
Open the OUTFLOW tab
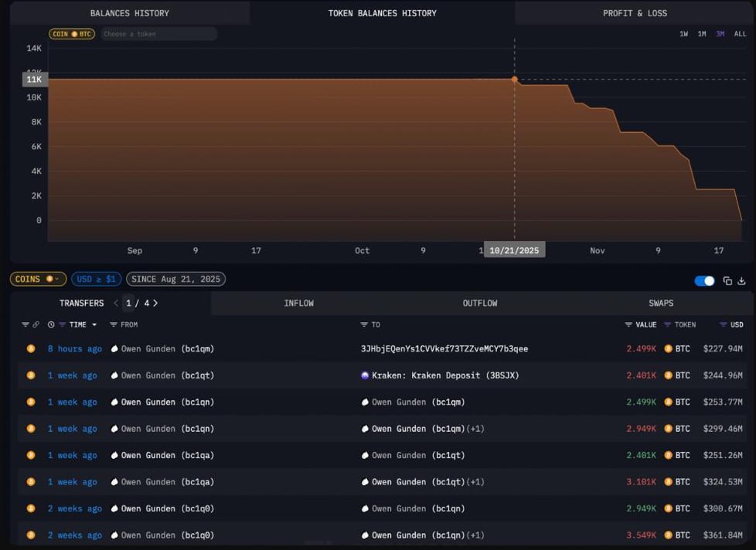(479, 304)
